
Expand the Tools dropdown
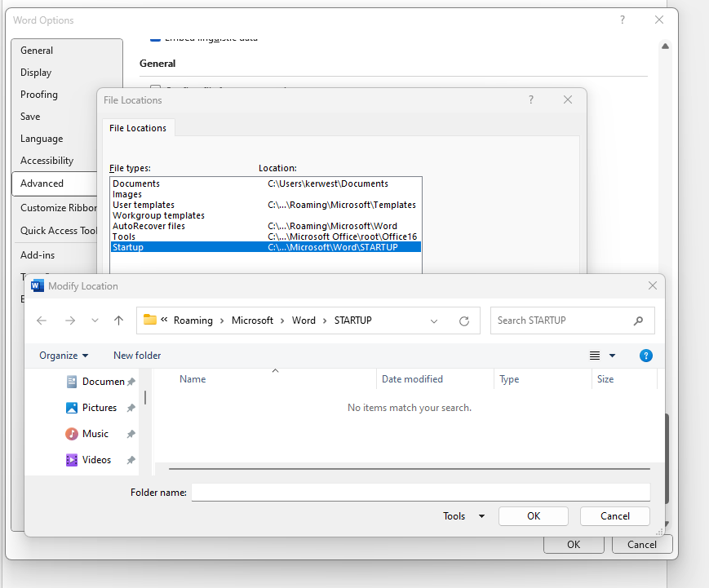coord(463,516)
